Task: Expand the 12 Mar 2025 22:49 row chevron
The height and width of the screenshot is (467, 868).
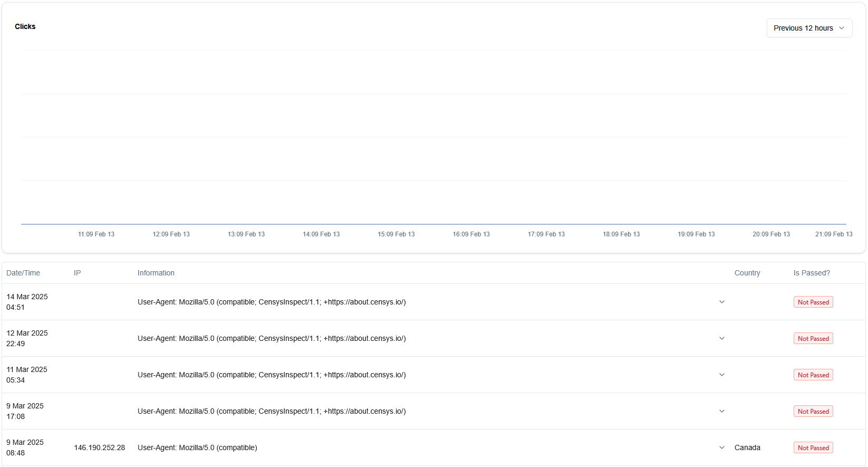Action: point(722,338)
